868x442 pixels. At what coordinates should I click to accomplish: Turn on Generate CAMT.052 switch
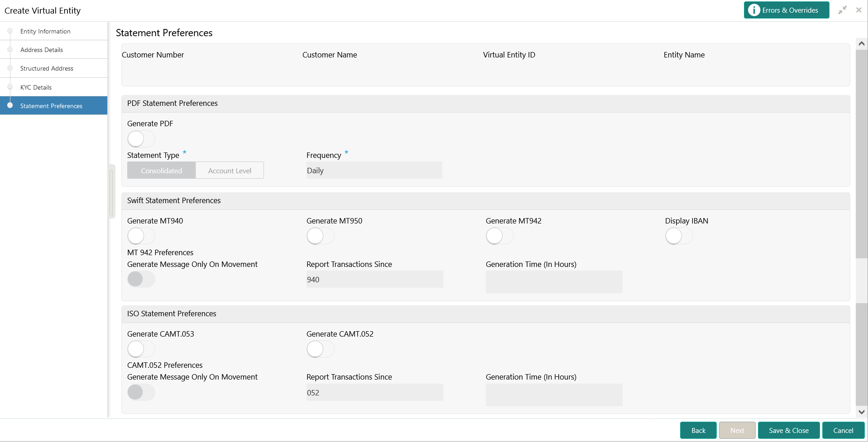320,349
